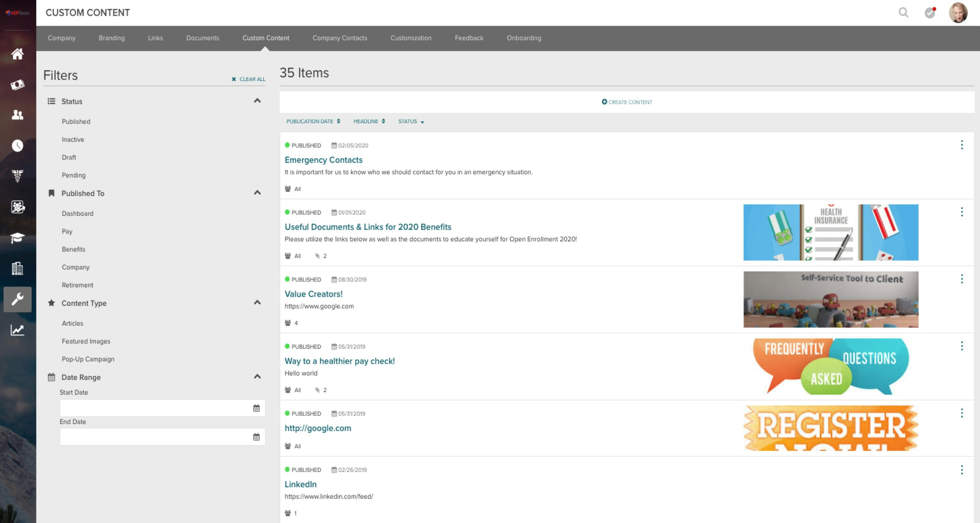Filter by Published status
This screenshot has height=523, width=980.
[x=76, y=122]
